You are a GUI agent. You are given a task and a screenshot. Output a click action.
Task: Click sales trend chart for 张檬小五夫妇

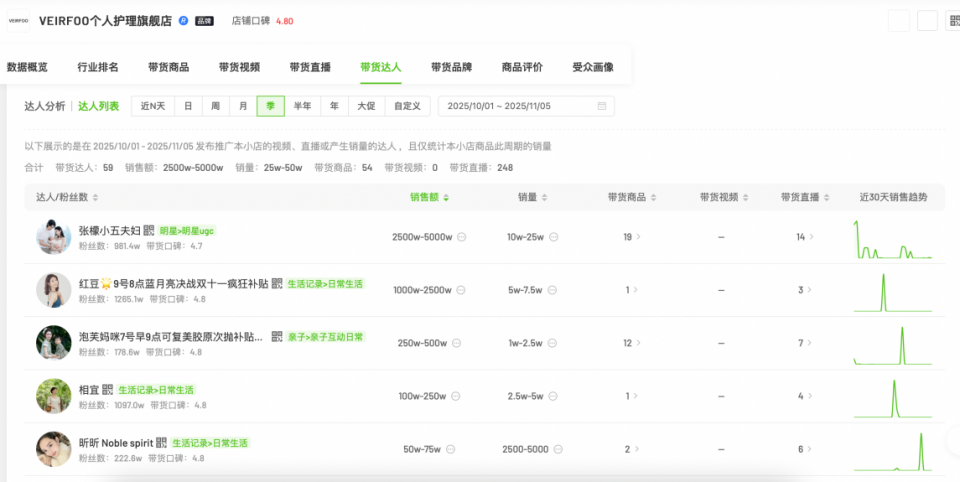tap(893, 239)
